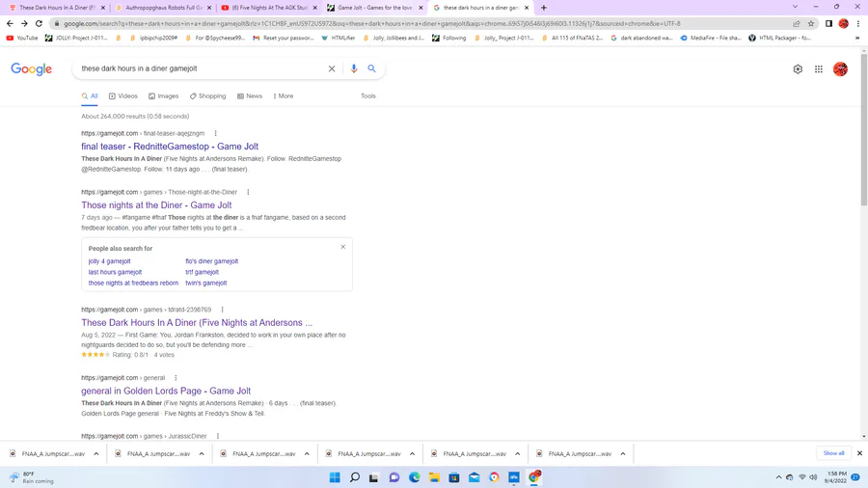The height and width of the screenshot is (488, 868).
Task: Clear the search box with X
Action: pos(332,68)
